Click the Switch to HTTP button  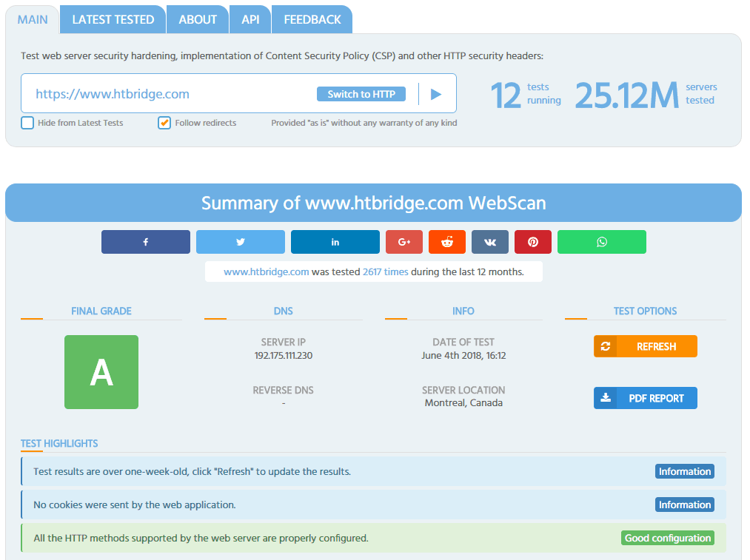pyautogui.click(x=361, y=94)
